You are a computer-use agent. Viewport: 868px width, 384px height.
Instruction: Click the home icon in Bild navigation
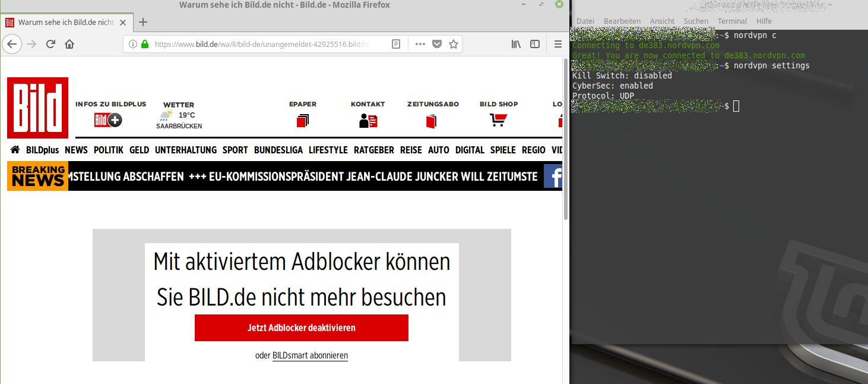[x=15, y=150]
